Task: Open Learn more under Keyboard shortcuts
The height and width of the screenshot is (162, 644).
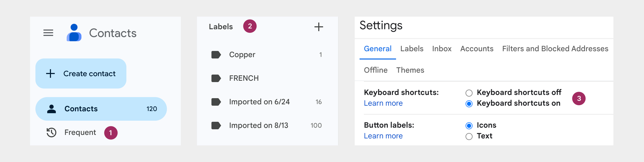Action: [x=383, y=103]
